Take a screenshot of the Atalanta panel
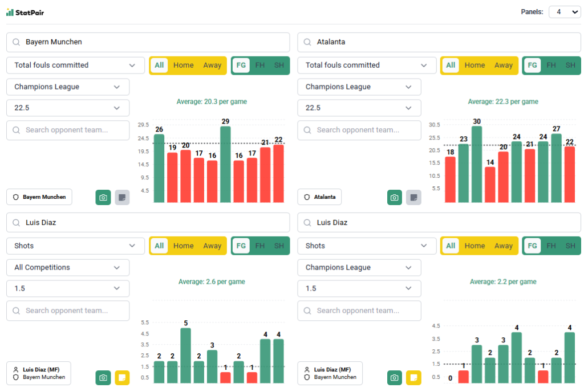Screen dimensions: 584x392 point(395,197)
